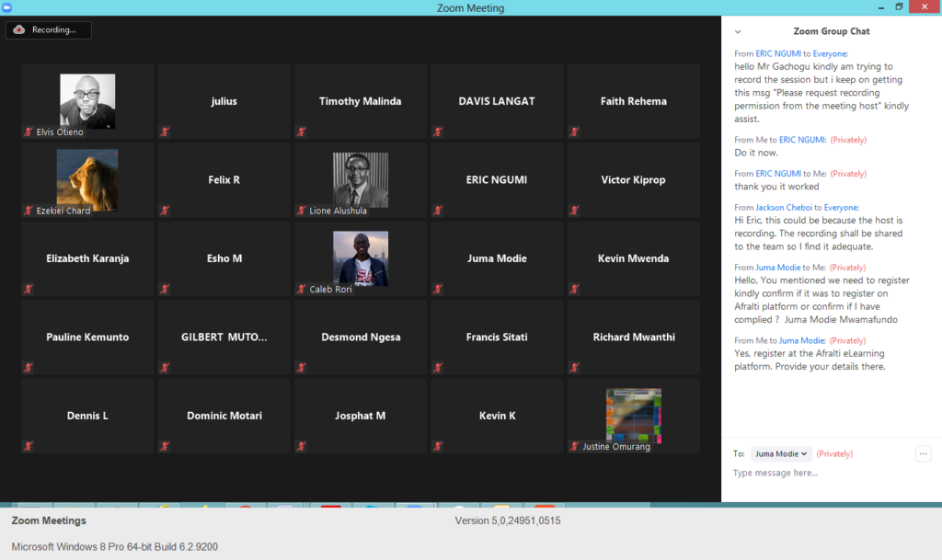This screenshot has height=560, width=942.
Task: Click the 'Do it now.' chat message
Action: [x=756, y=153]
